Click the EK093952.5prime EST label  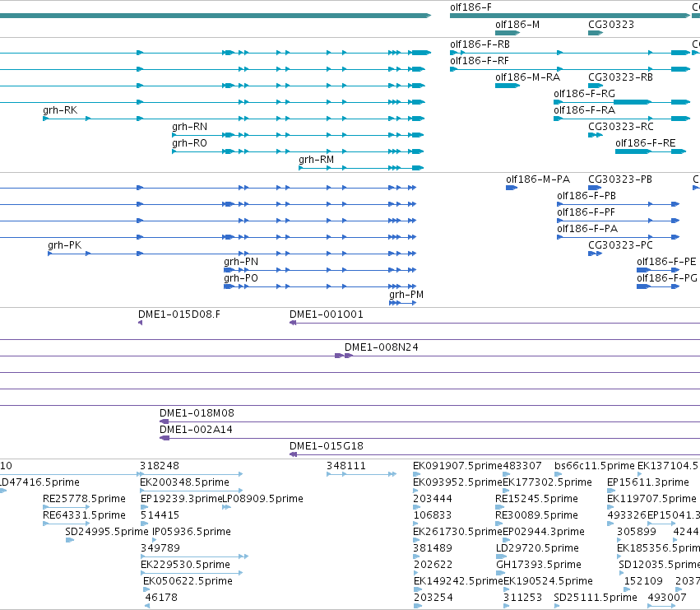pos(457,482)
